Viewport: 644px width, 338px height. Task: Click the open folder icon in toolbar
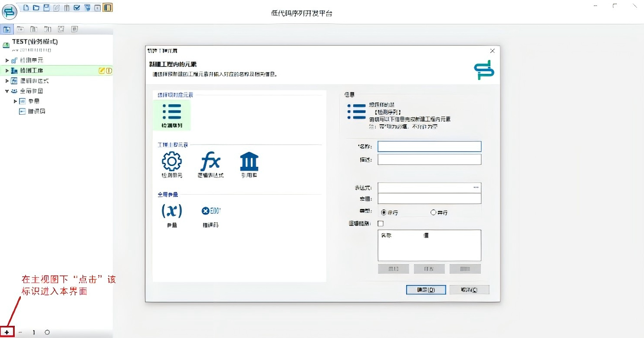36,7
